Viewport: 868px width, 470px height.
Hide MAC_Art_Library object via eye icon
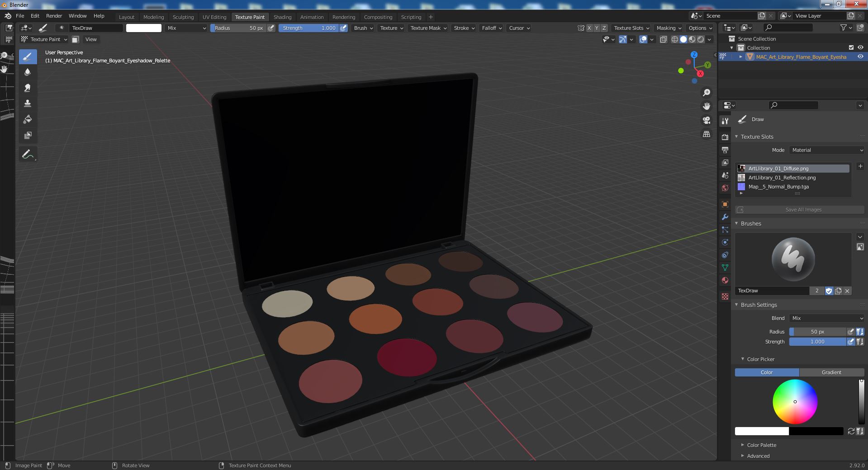[860, 56]
